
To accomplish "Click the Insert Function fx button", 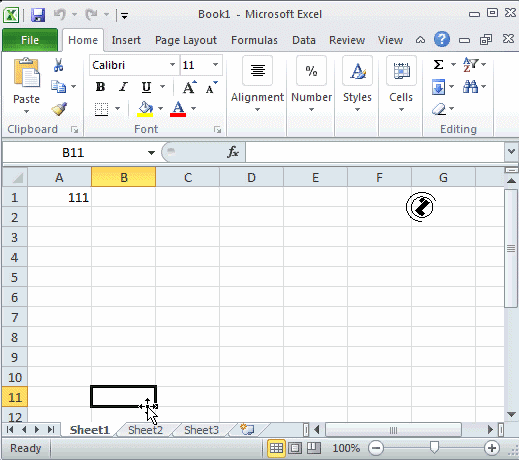I will [233, 152].
